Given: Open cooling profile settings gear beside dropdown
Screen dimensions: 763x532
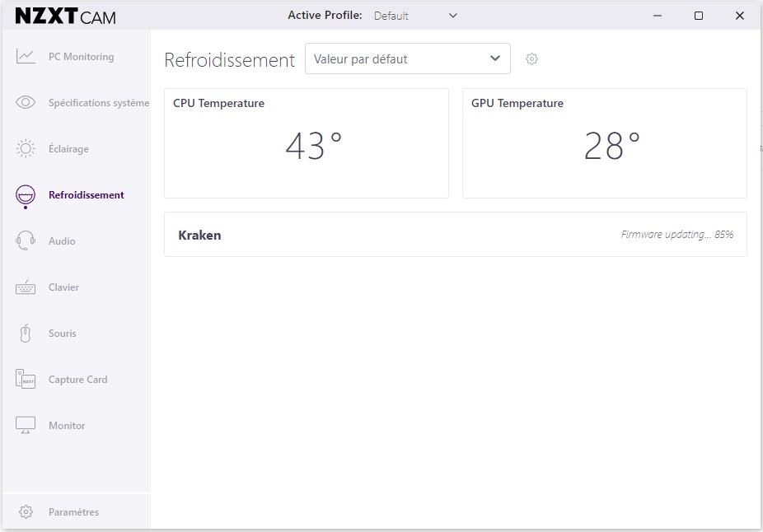Looking at the screenshot, I should (531, 59).
